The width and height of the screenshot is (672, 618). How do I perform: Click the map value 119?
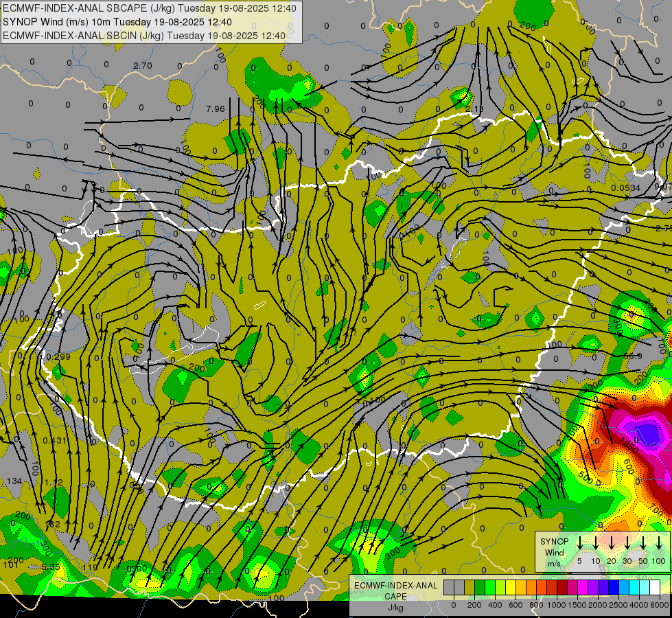pyautogui.click(x=90, y=568)
